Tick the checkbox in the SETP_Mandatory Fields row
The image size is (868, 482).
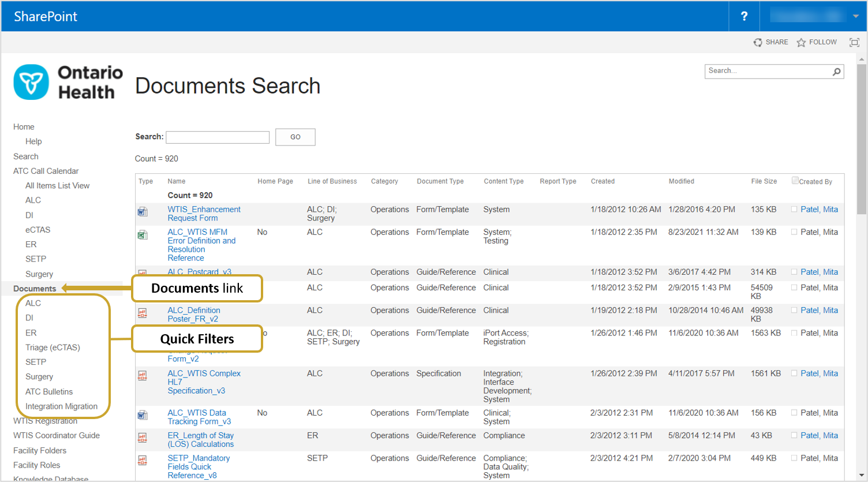(x=794, y=458)
